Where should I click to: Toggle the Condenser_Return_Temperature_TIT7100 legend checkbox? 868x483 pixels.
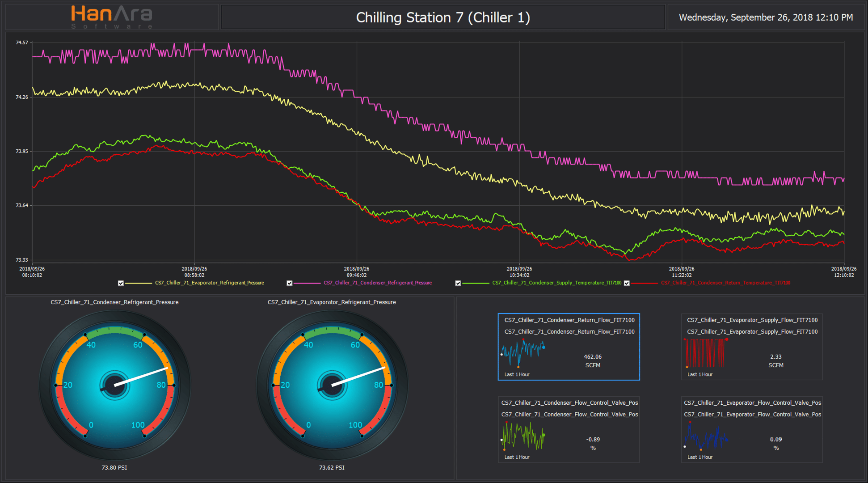click(627, 283)
